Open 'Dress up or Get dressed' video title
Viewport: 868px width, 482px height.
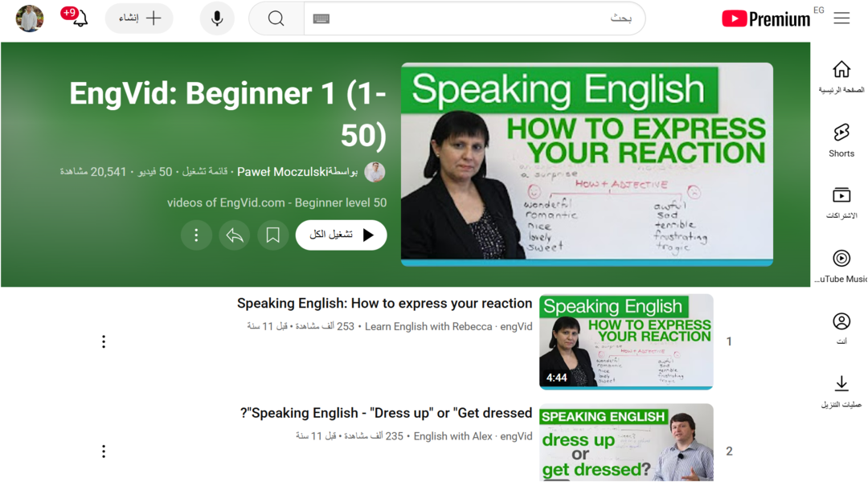click(x=386, y=413)
